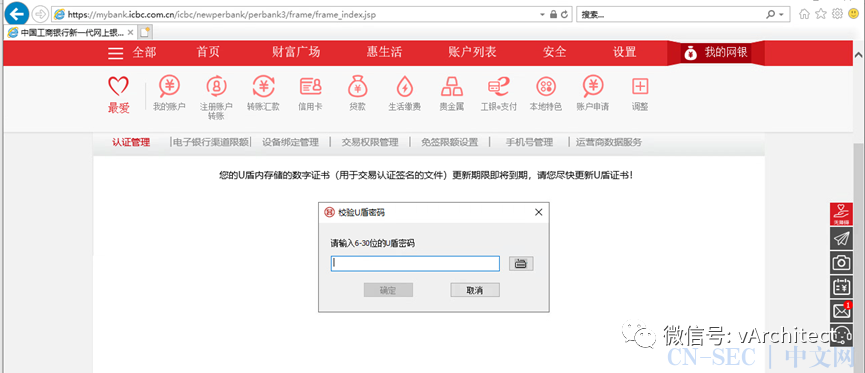Screen dimensions: 865x373
Task: Open a new browser tab
Action: click(145, 33)
